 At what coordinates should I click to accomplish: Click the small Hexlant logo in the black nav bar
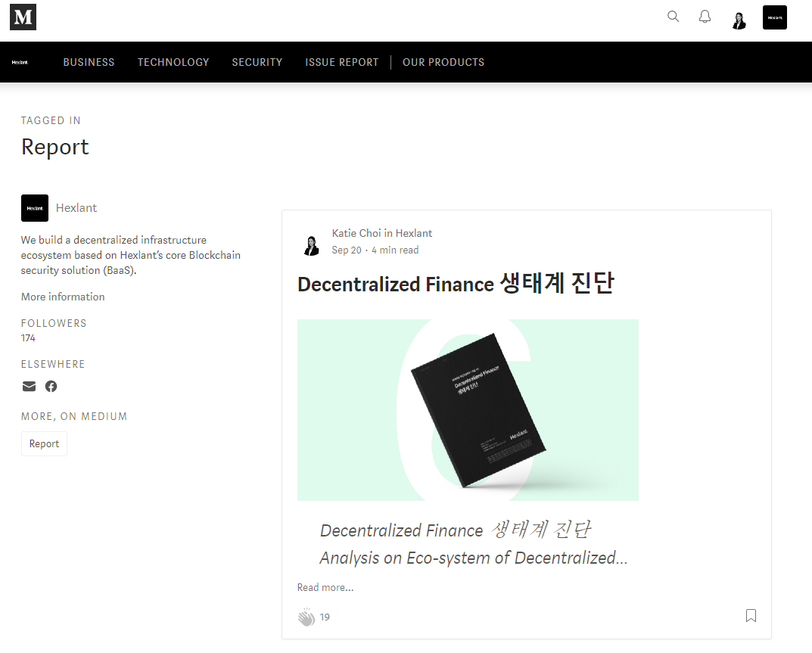20,62
